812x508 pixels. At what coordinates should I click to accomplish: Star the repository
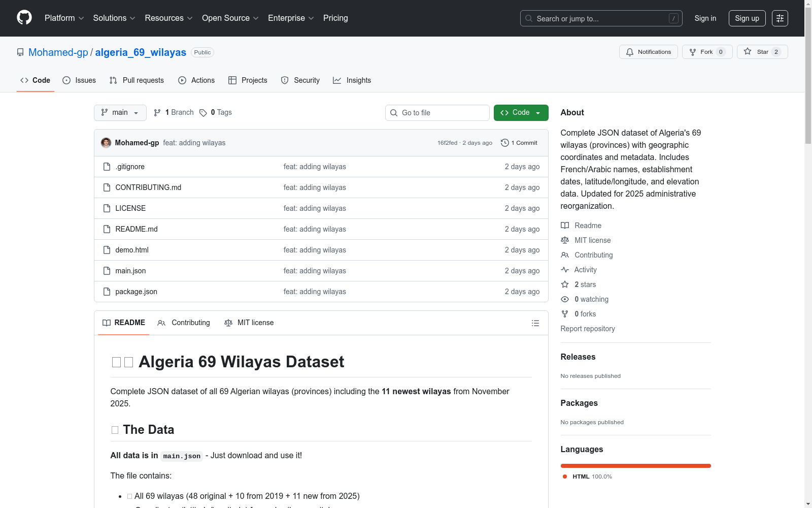[x=762, y=52]
